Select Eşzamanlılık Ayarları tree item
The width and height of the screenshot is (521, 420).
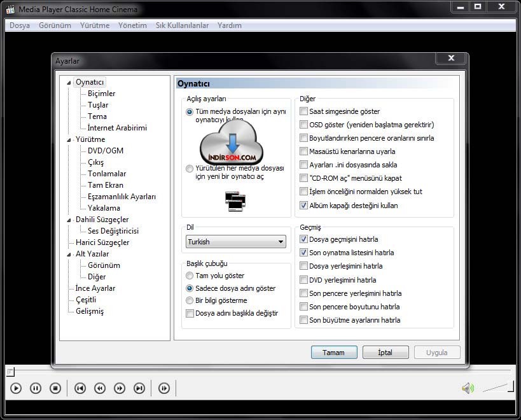(122, 197)
